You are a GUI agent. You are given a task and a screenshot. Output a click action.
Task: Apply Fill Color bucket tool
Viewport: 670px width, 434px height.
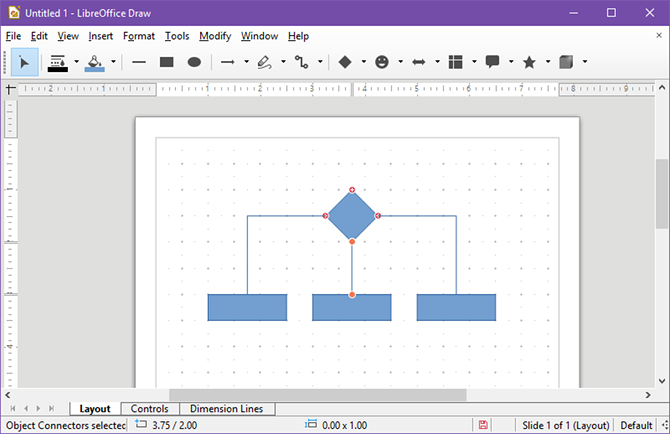94,62
